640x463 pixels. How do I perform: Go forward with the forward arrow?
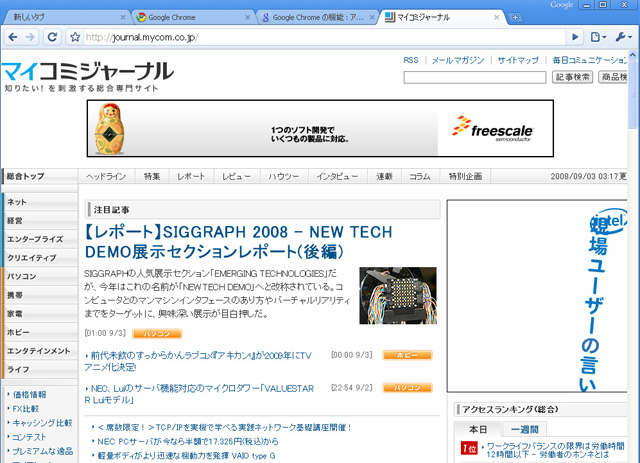coord(30,37)
